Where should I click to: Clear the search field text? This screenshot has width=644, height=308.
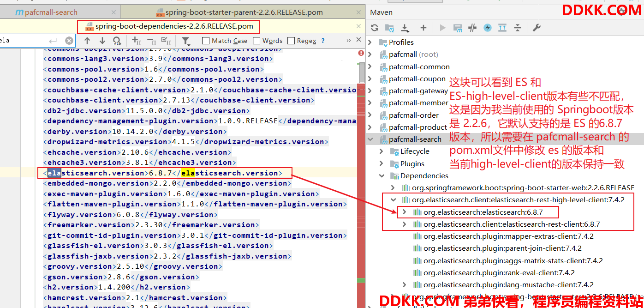click(x=69, y=41)
